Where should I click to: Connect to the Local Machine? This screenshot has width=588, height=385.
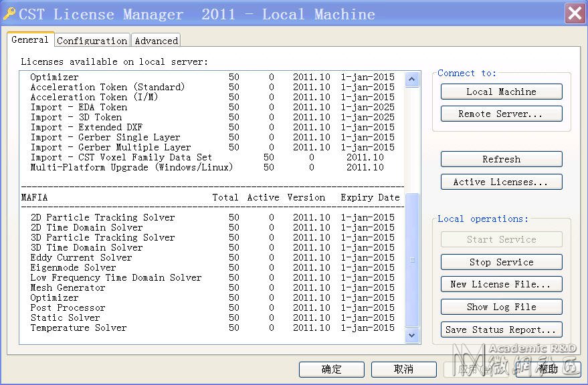(502, 92)
